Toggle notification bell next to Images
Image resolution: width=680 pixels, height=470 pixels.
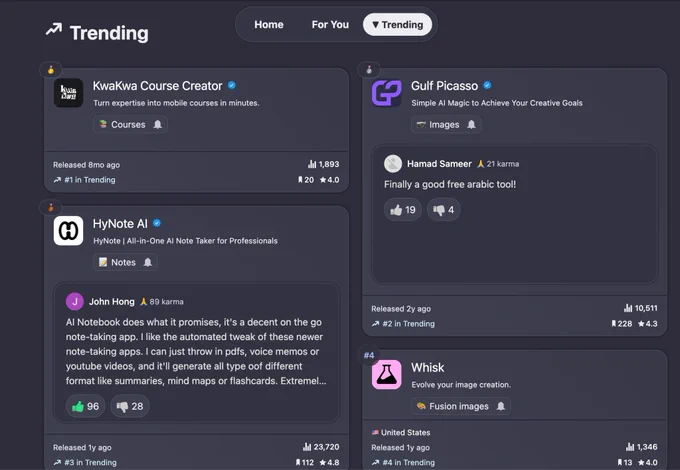471,124
